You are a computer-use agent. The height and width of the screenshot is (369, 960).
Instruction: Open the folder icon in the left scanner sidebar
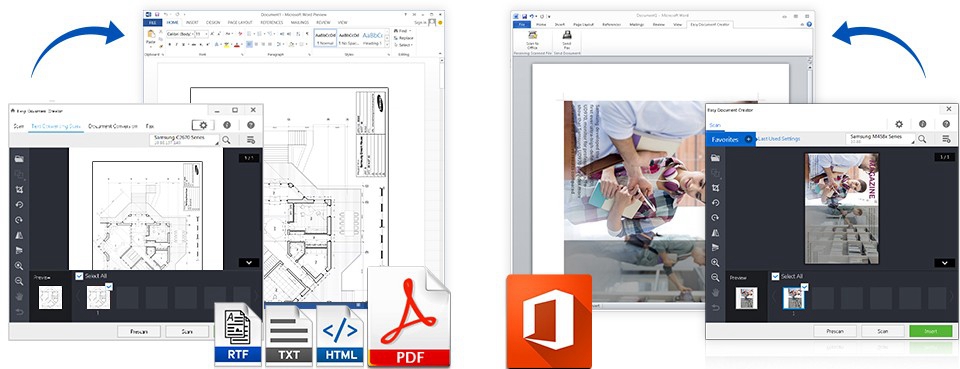tap(20, 158)
